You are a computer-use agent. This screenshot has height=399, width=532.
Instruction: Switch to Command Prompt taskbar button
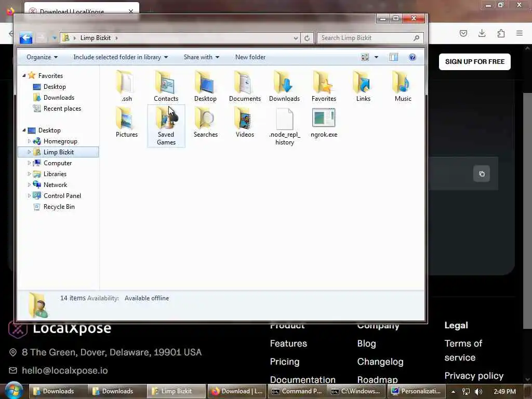297,391
